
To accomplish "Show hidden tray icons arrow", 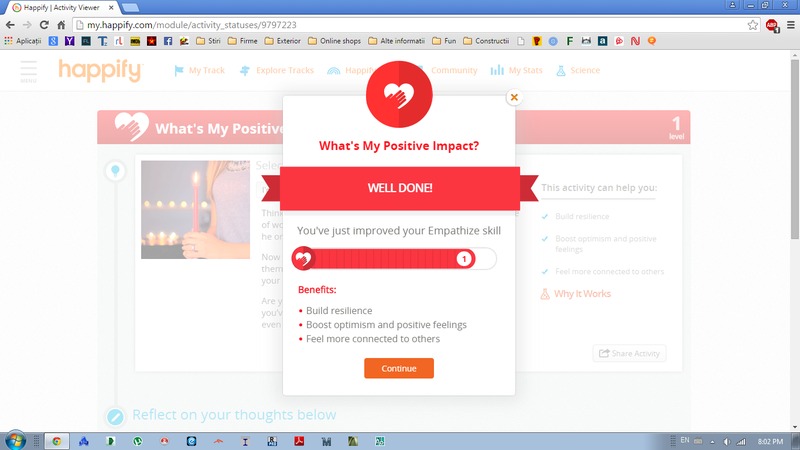I will click(713, 441).
